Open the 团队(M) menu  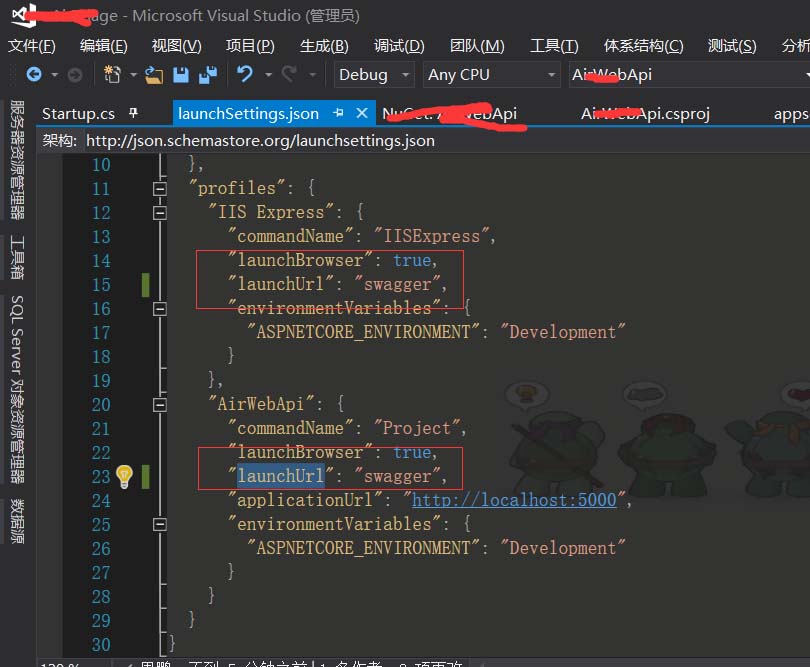click(477, 46)
